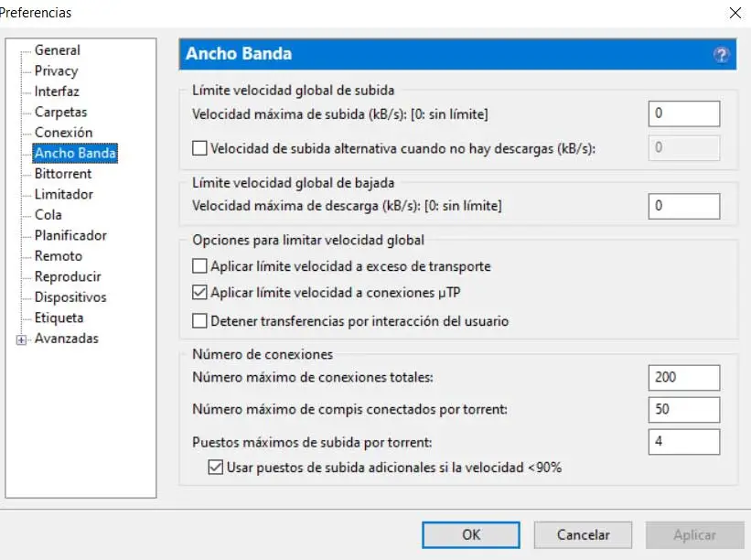Focus the Puestos máximos de subida field
Screen dimensions: 751x560
click(x=684, y=442)
